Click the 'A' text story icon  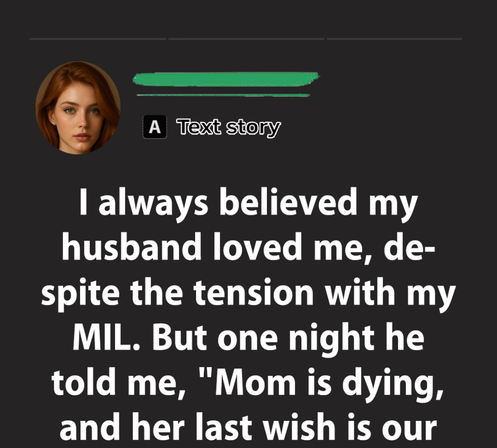(x=155, y=127)
